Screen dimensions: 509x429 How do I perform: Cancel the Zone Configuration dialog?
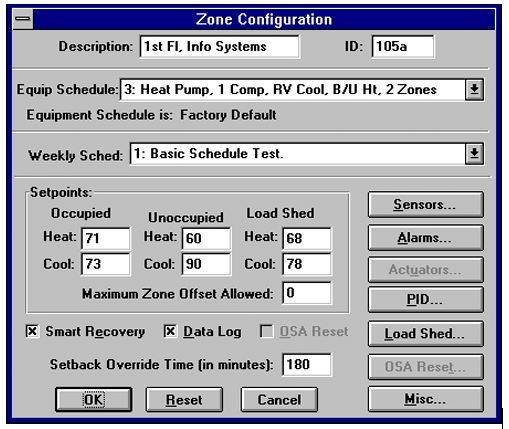tap(279, 400)
